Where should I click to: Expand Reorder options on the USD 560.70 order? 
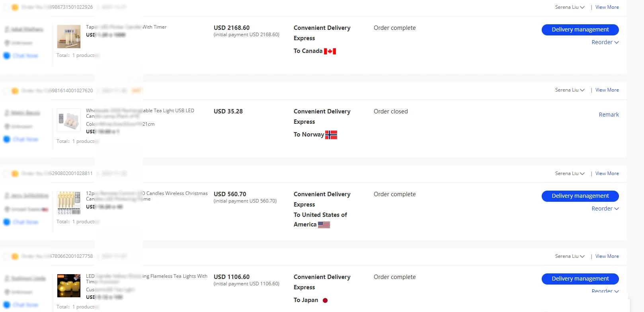tap(605, 209)
